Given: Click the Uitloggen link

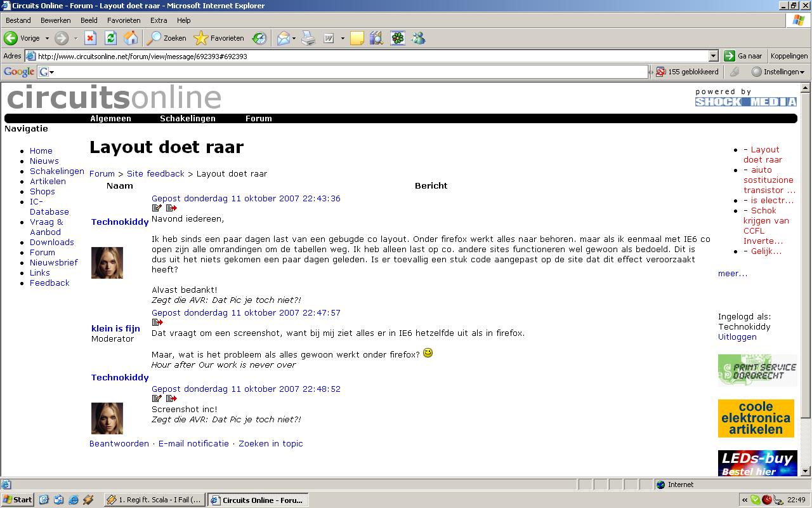Looking at the screenshot, I should (737, 337).
